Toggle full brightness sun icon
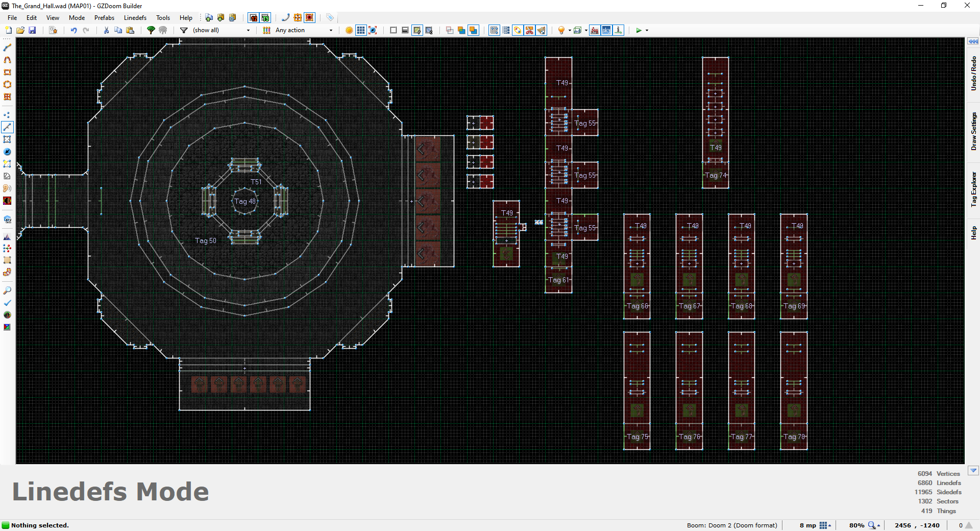 click(349, 30)
